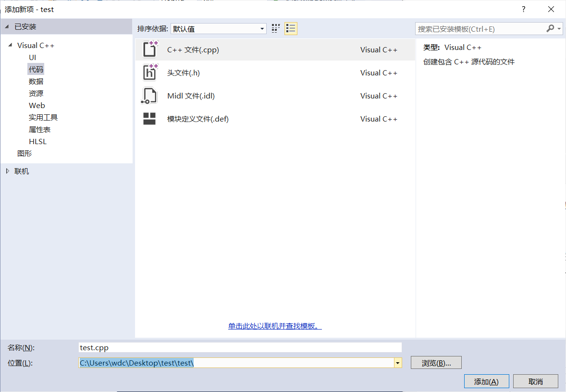Viewport: 566px width, 392px height.
Task: Click Visual C++ label in the .idl row
Action: (x=379, y=96)
